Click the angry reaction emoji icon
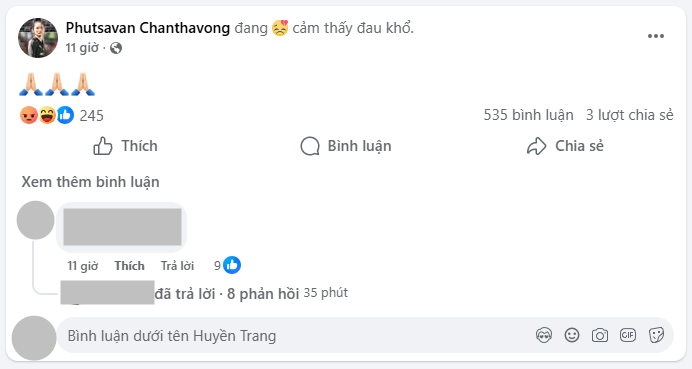692x369 pixels. point(29,115)
